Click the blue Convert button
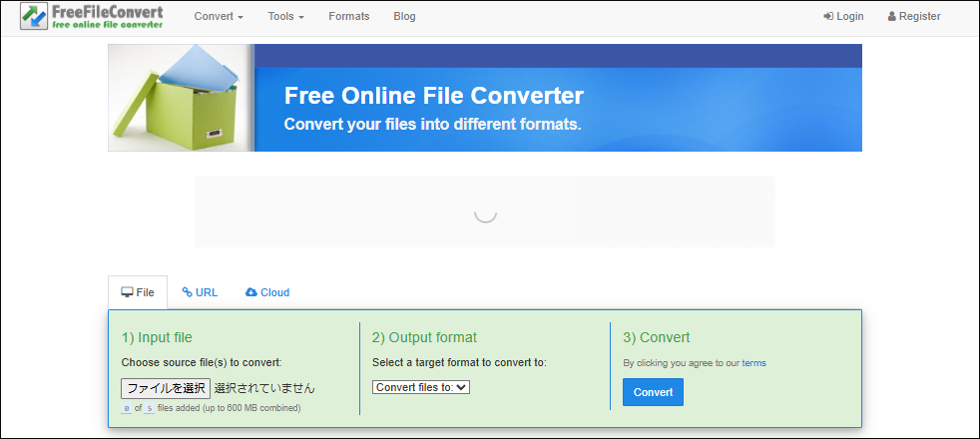This screenshot has width=980, height=439. click(653, 392)
